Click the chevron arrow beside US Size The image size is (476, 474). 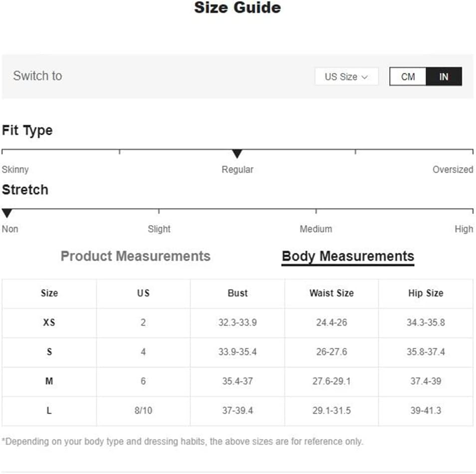[365, 77]
